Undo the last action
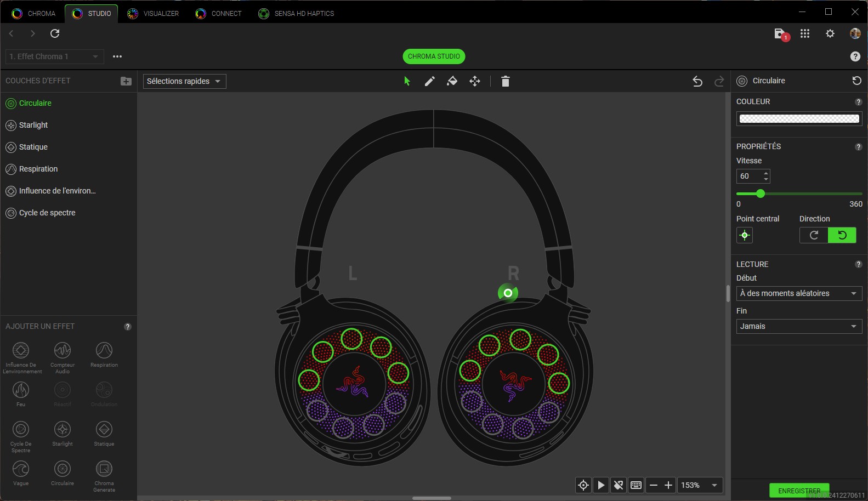This screenshot has height=501, width=868. (697, 81)
